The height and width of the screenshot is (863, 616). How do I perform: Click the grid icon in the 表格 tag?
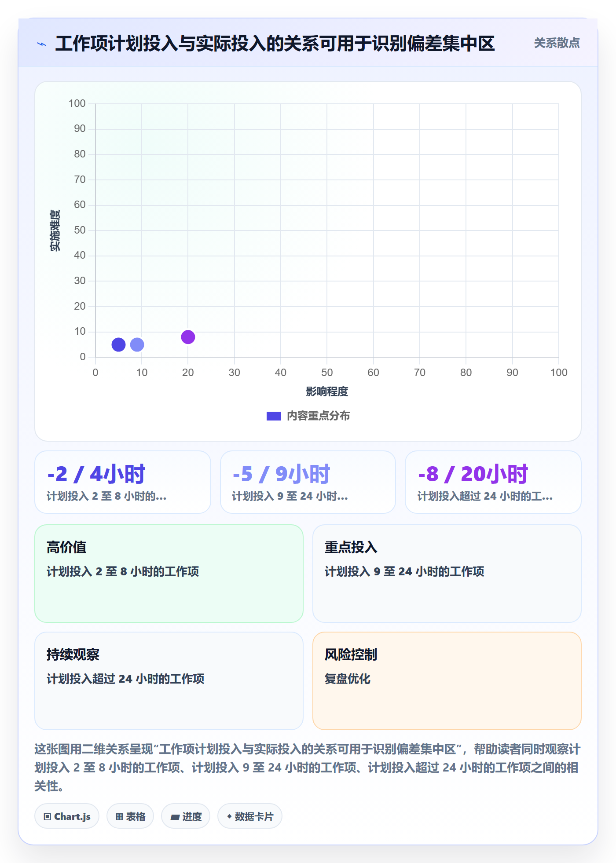click(x=119, y=817)
